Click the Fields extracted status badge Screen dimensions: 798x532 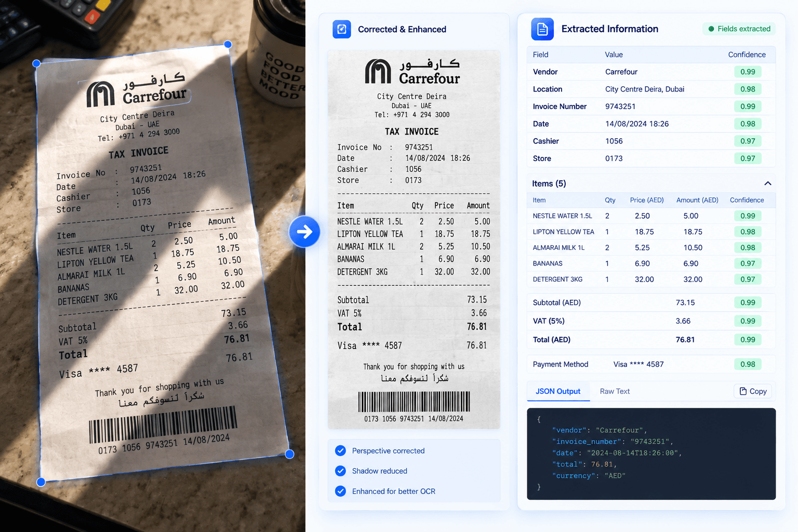(x=739, y=29)
